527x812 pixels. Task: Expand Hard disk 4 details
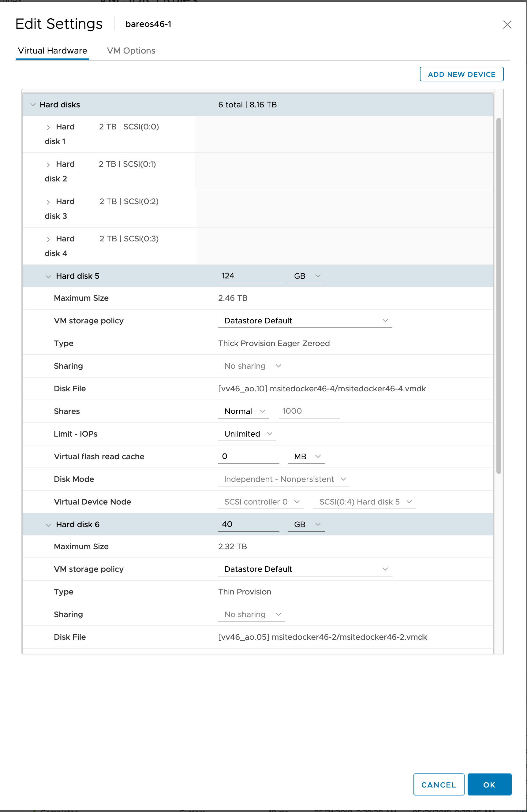click(x=48, y=239)
